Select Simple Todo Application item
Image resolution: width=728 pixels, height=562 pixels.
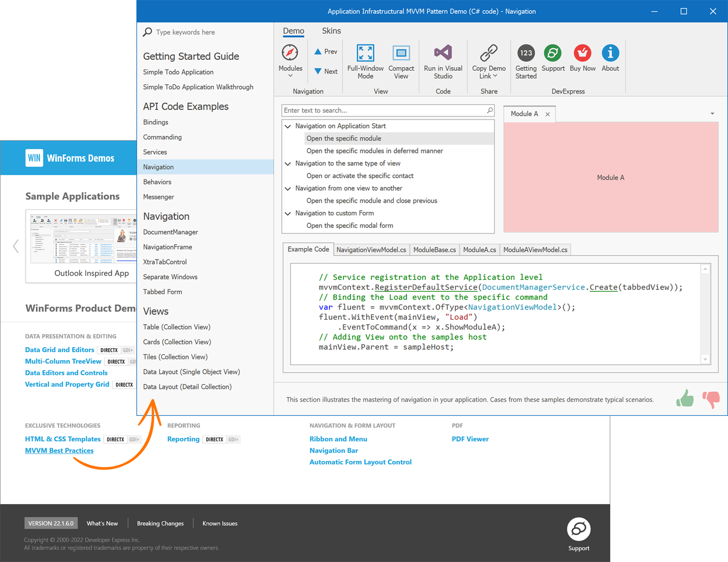coord(178,72)
